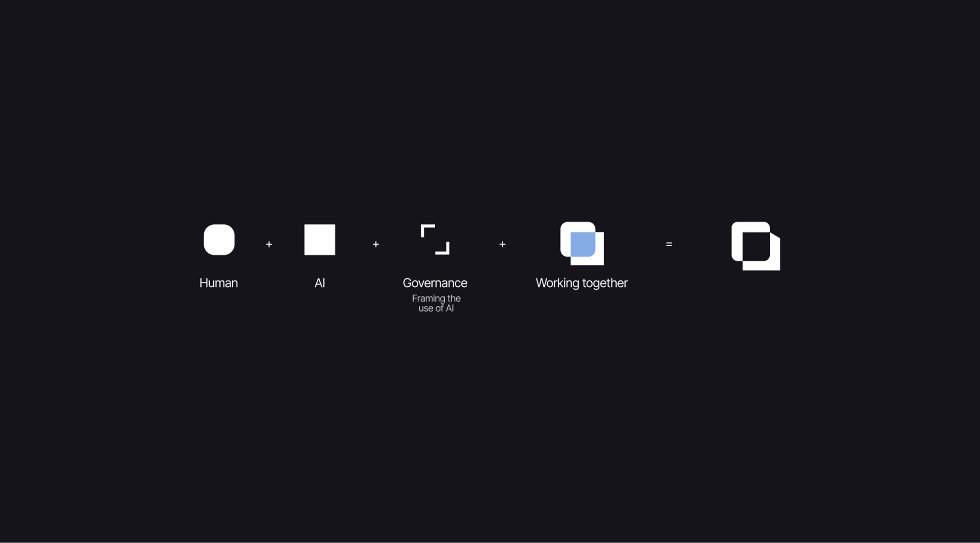Screen dimensions: 980x543
Task: Click the plus sign before Working together
Action: coord(502,245)
